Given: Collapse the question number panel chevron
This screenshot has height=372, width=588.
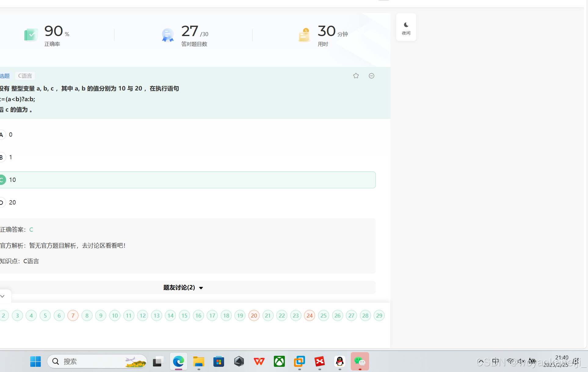Looking at the screenshot, I should [3, 296].
